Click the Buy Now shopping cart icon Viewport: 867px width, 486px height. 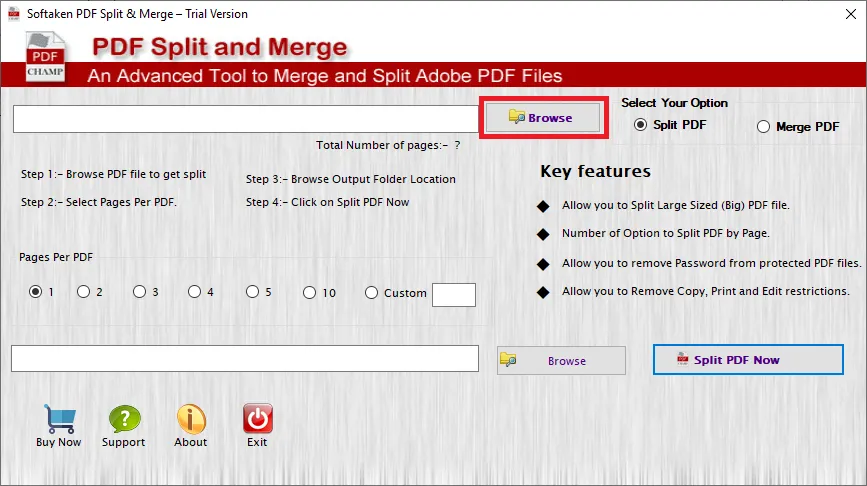coord(60,419)
